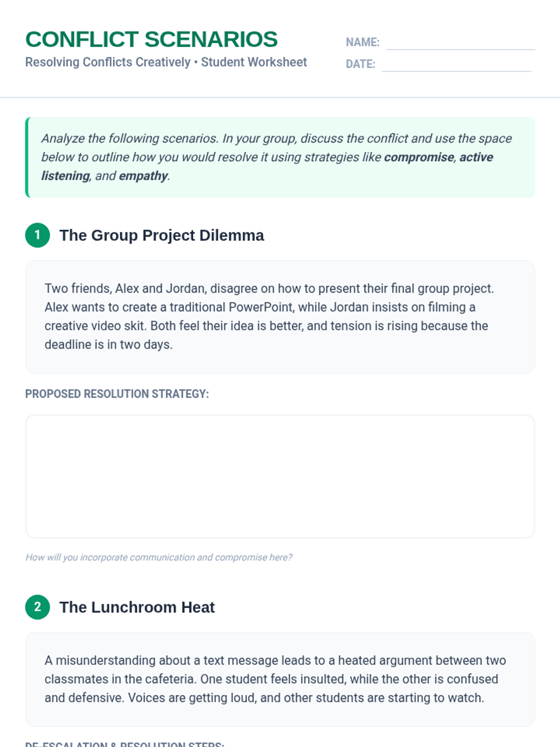Click inside the Proposed Resolution Strategy box
Viewport: 560px width, 747px height.
[x=280, y=476]
